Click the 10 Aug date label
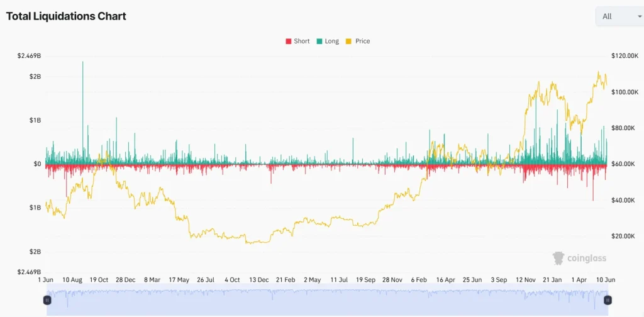The height and width of the screenshot is (317, 644). point(72,280)
